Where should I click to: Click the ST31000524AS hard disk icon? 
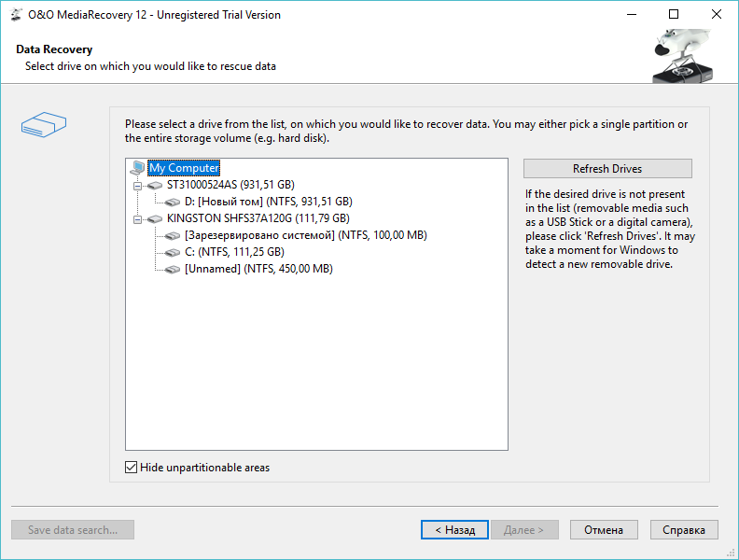coord(155,185)
